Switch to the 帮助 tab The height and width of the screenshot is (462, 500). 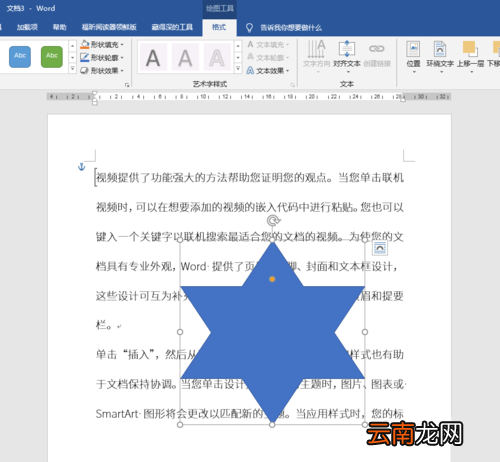click(x=60, y=27)
